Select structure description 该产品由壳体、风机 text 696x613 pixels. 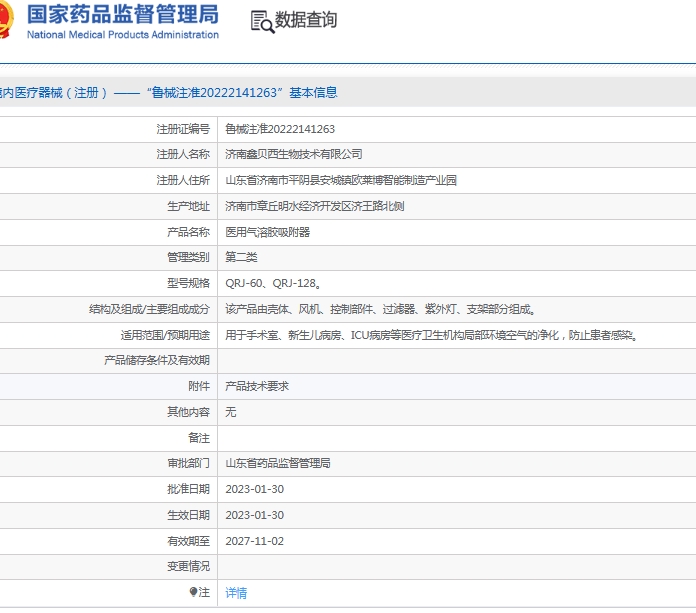pos(380,309)
